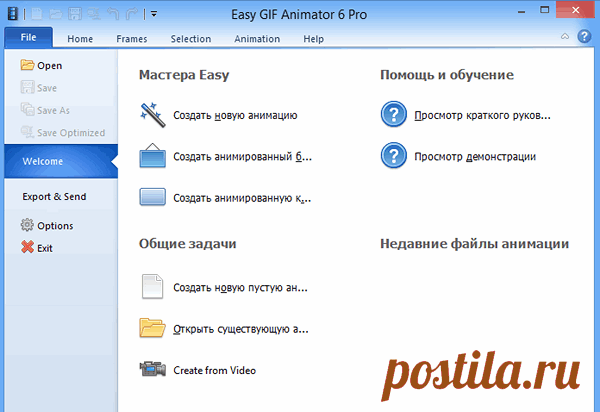Click the Save disk icon in quick access toolbar
This screenshot has height=412, width=600.
coord(75,14)
